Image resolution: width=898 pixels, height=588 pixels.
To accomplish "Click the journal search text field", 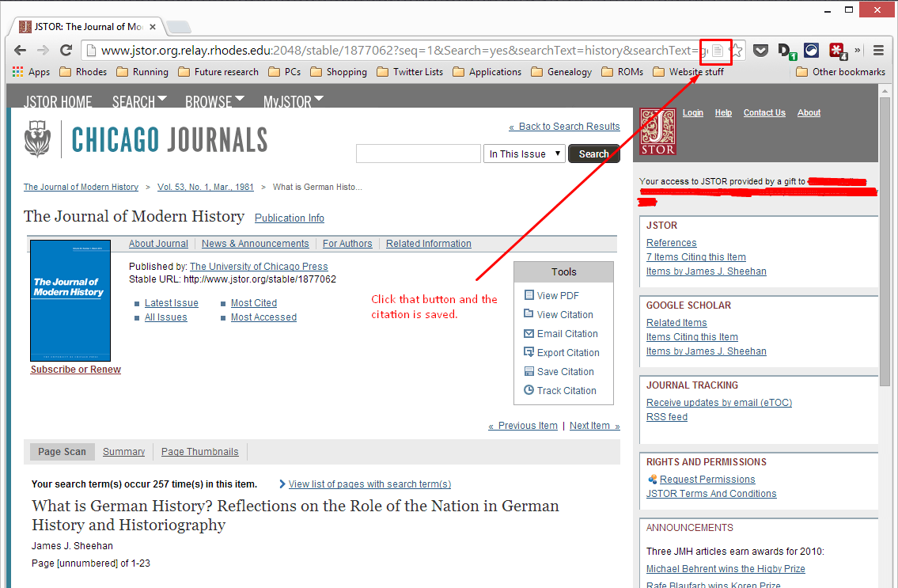I will coord(418,154).
